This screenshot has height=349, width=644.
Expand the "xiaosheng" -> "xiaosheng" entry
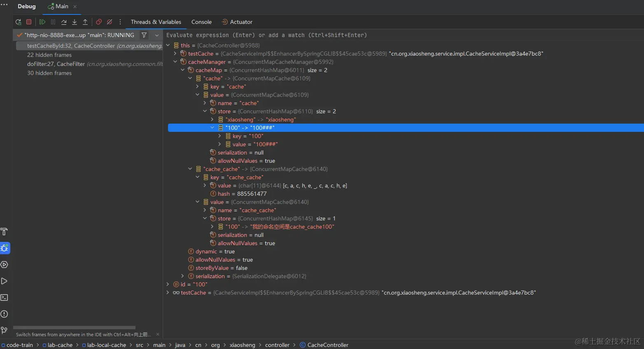212,119
